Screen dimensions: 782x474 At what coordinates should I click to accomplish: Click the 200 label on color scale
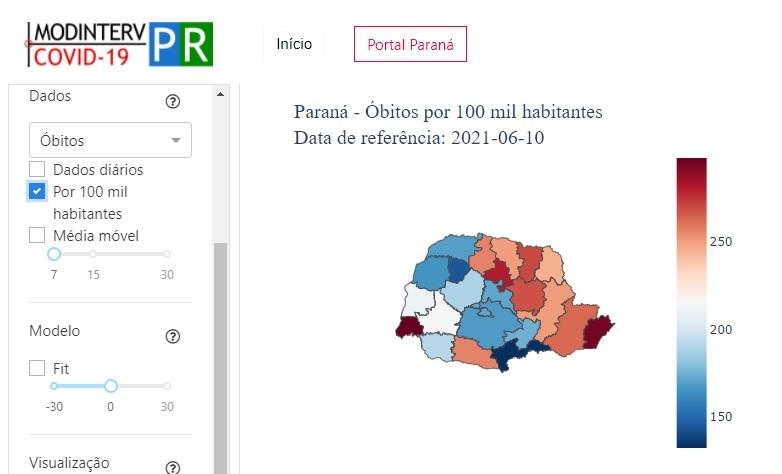721,329
